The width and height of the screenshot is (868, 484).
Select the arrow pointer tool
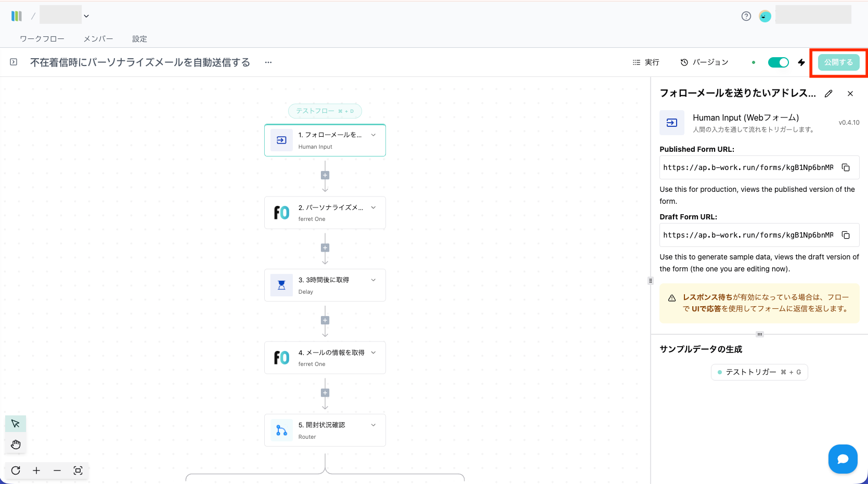pos(16,424)
